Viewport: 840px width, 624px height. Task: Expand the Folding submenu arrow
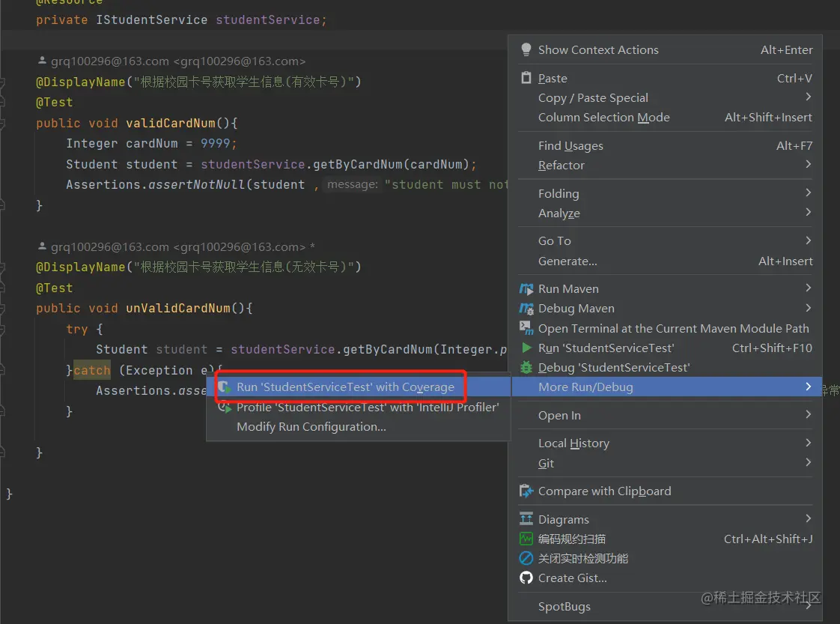(x=808, y=193)
